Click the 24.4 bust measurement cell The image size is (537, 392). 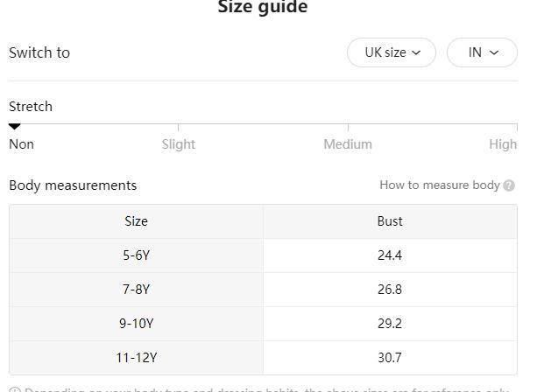tap(390, 255)
